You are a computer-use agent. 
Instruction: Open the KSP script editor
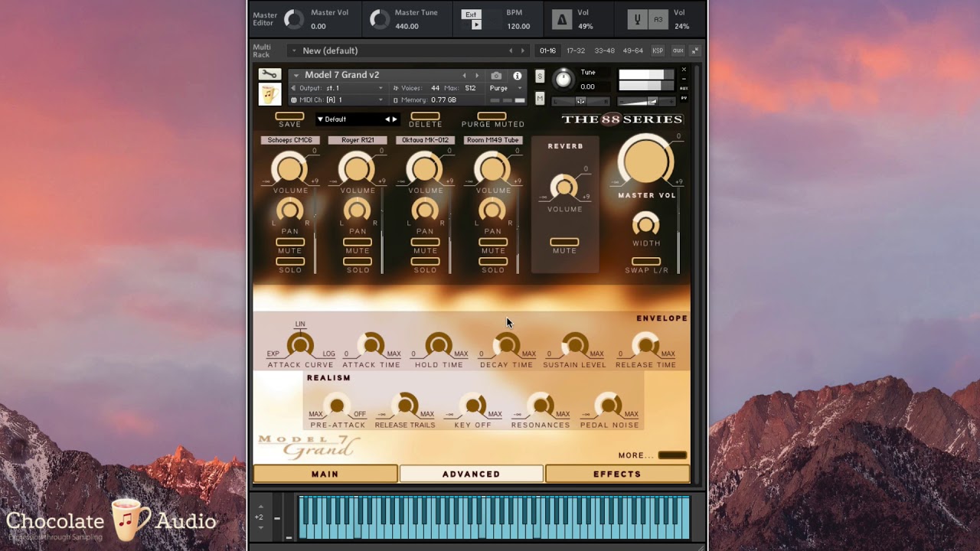click(x=657, y=50)
